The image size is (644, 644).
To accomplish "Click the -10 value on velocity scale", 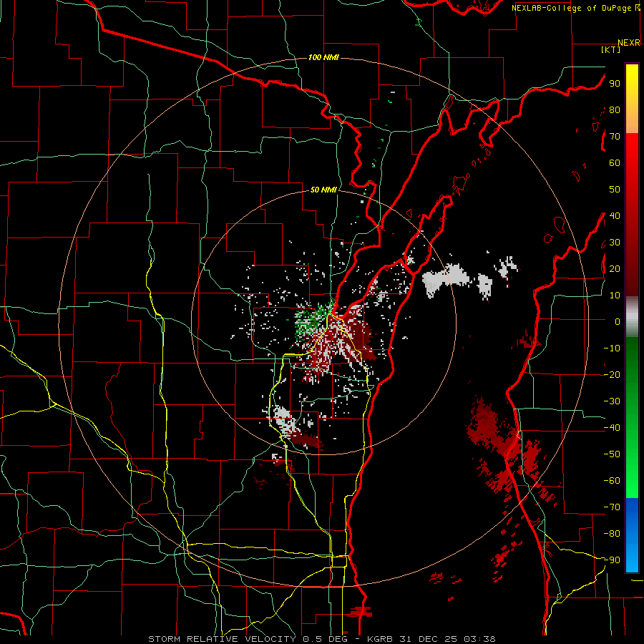I will tap(612, 348).
